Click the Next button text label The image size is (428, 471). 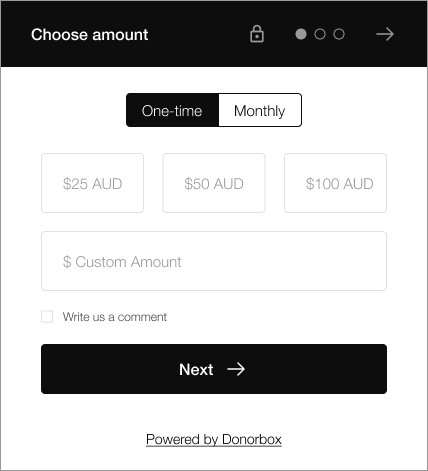click(x=196, y=369)
